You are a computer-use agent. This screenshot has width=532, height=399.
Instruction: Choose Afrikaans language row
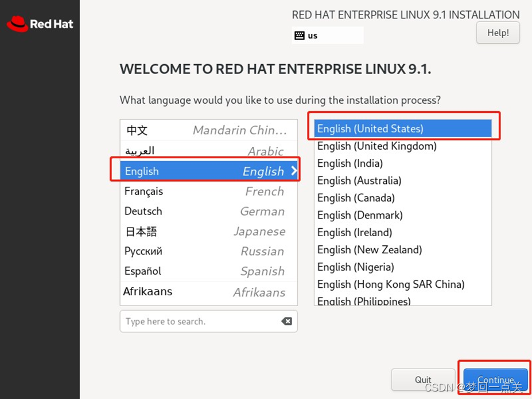[x=209, y=292]
